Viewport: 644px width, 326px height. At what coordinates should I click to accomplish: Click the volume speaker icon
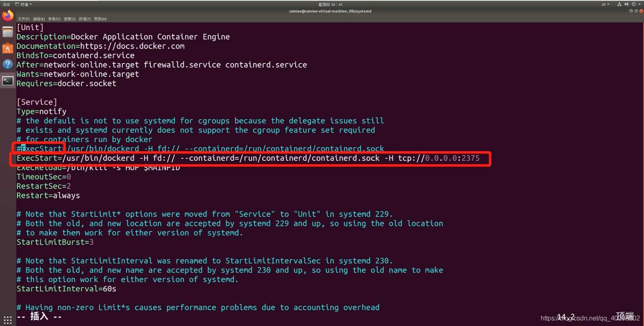pyautogui.click(x=626, y=4)
